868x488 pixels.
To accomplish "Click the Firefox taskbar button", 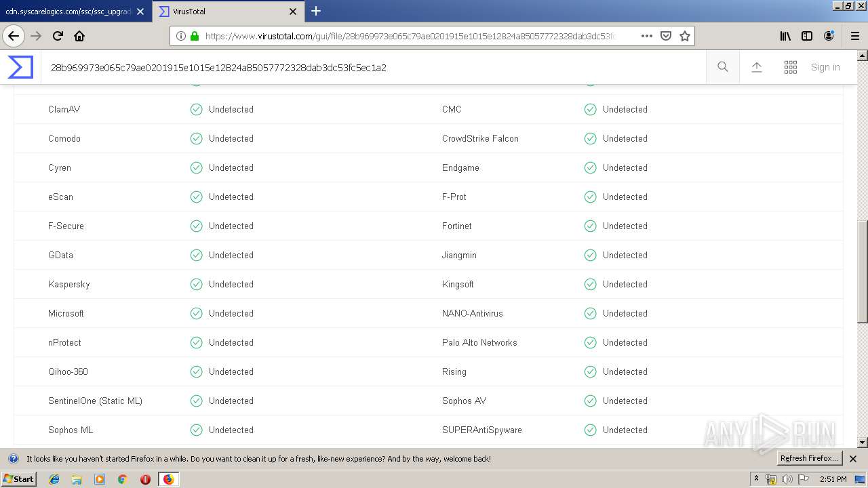I will [168, 479].
